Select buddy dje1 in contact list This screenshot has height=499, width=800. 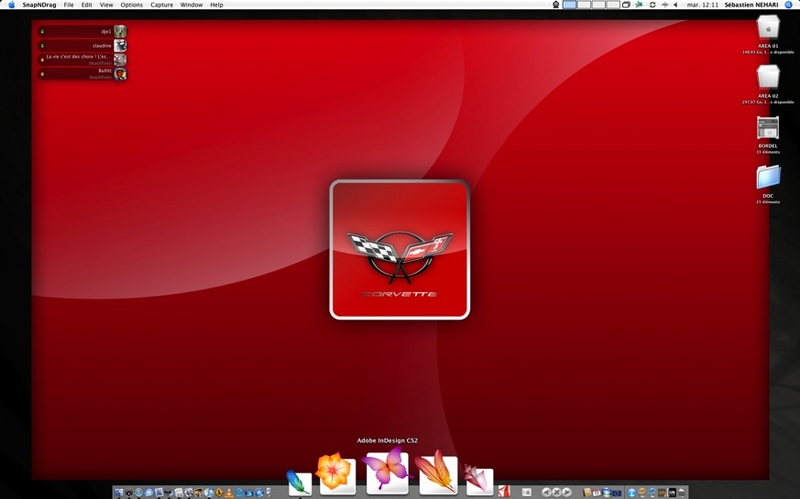(82, 32)
